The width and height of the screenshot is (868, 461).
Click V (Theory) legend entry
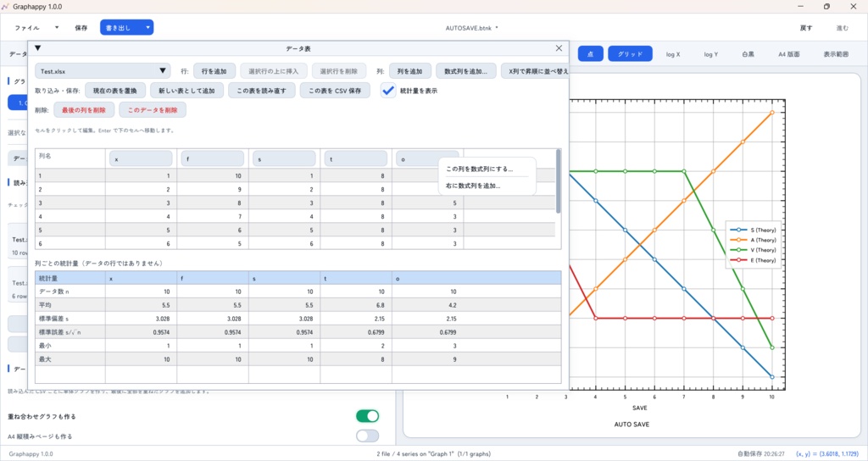(x=754, y=250)
